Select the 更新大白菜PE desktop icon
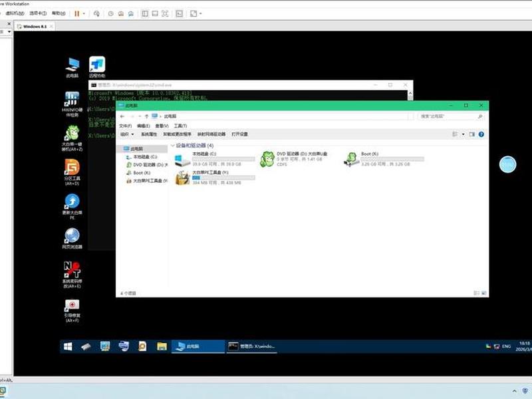The image size is (532, 399). coord(72,207)
